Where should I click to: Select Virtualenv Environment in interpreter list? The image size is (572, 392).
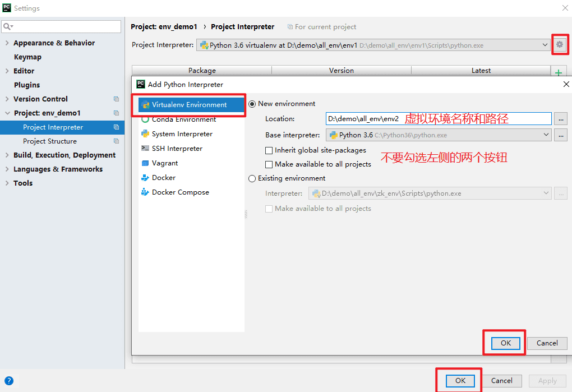pyautogui.click(x=192, y=105)
